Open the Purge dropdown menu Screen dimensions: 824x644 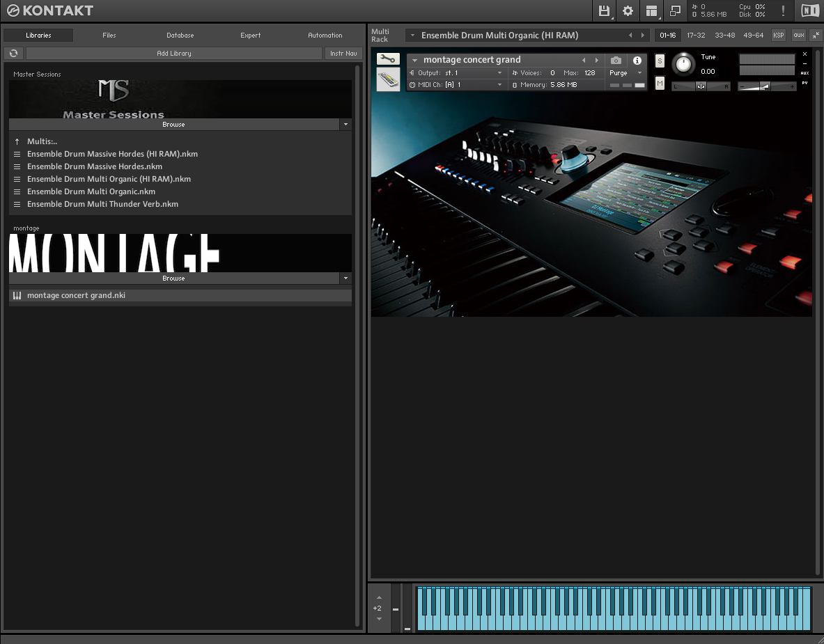pyautogui.click(x=626, y=73)
